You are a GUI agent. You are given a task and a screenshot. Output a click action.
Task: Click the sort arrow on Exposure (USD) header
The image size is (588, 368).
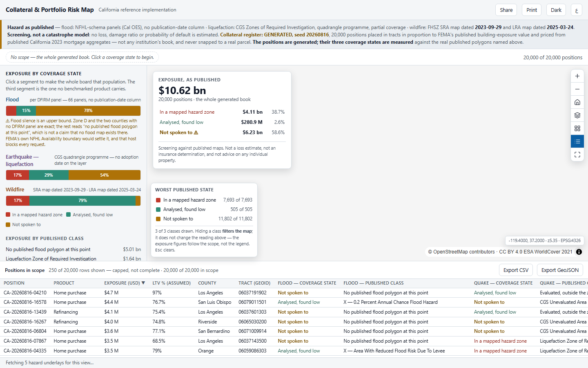(x=143, y=283)
